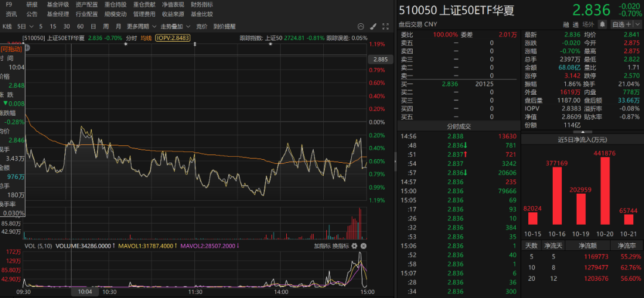Collapse toolbar with the circled up-arrow icon
The width and height of the screenshot is (644, 298).
click(x=361, y=26)
